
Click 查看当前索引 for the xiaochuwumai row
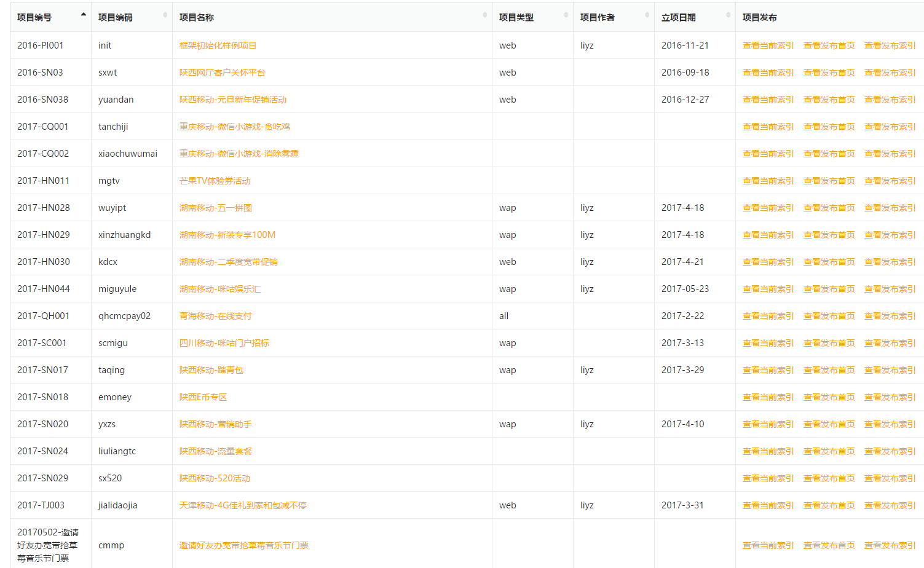[x=768, y=154]
